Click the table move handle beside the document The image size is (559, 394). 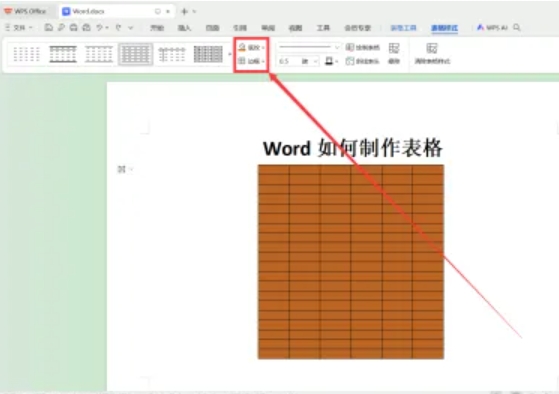(x=122, y=169)
